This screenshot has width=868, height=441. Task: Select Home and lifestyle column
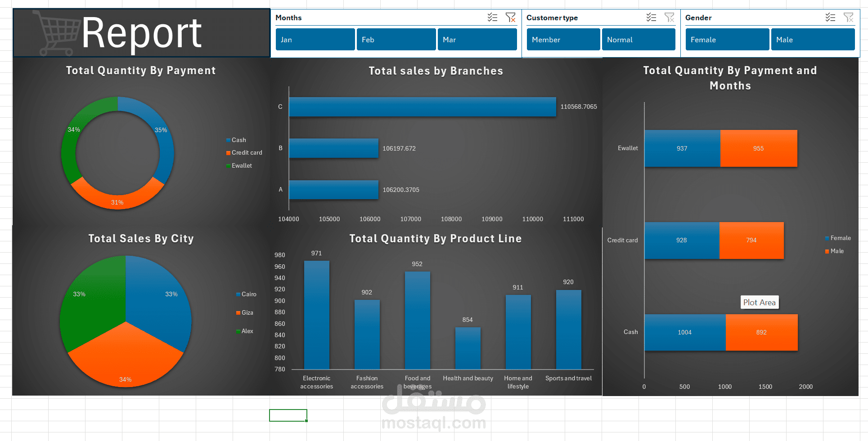point(518,332)
